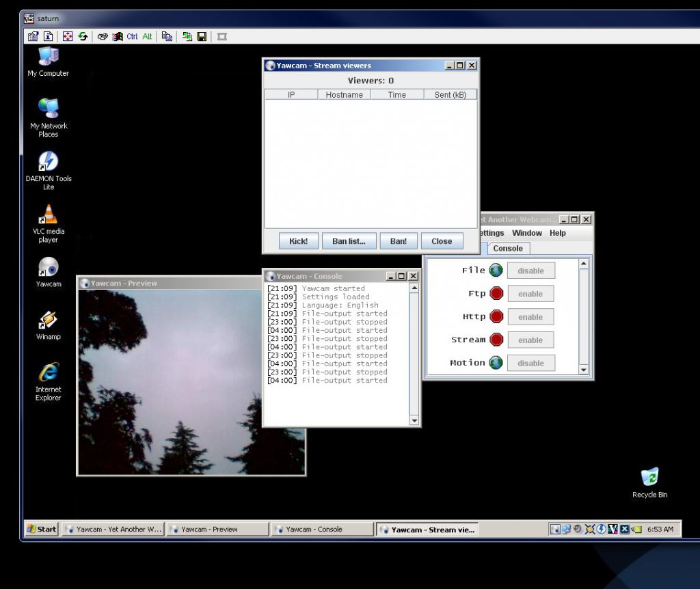Click the scroll-up arrow in Yawcam output panel
This screenshot has width=700, height=589.
(x=584, y=264)
